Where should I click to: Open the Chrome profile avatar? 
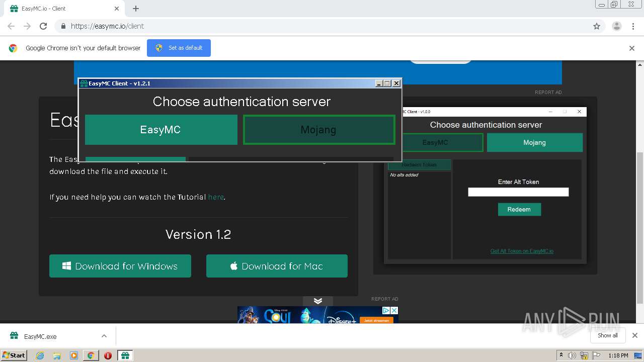(x=616, y=26)
